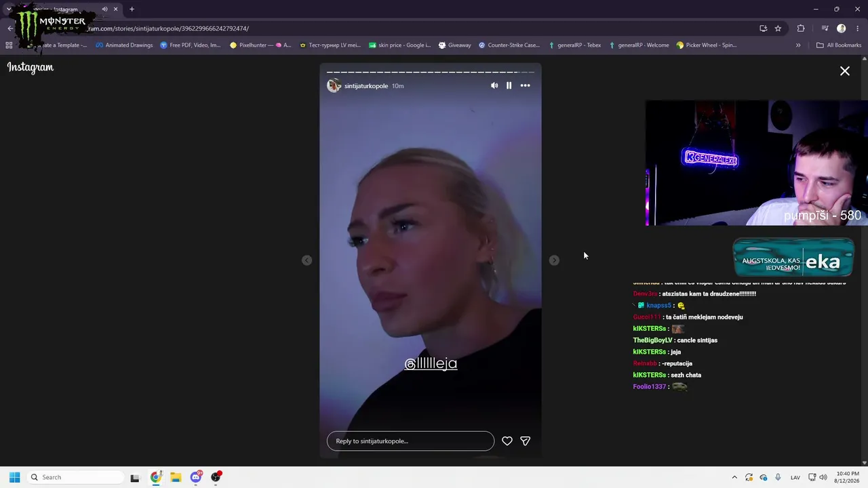
Task: Open File Explorer from the taskbar
Action: click(176, 477)
